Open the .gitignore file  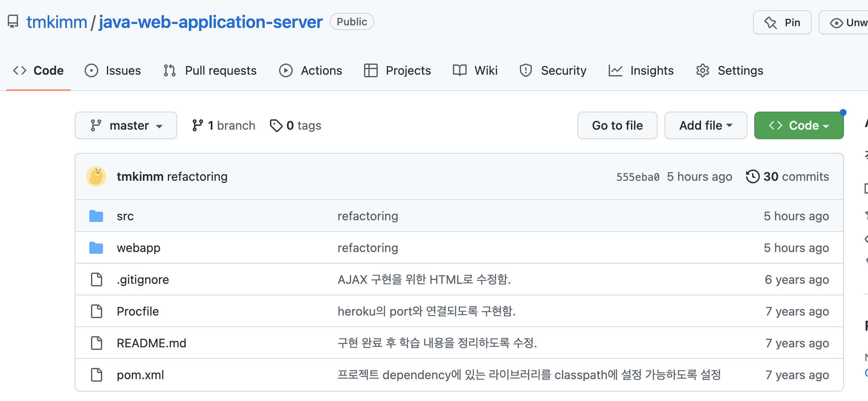143,279
